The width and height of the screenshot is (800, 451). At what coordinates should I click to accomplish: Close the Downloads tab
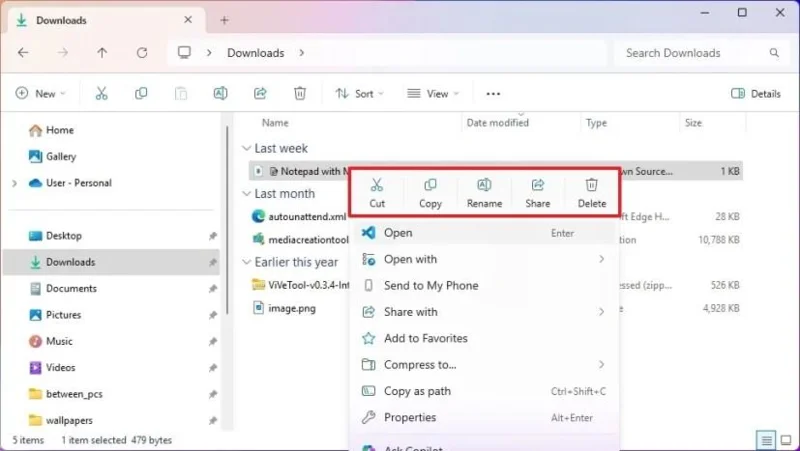[x=188, y=20]
